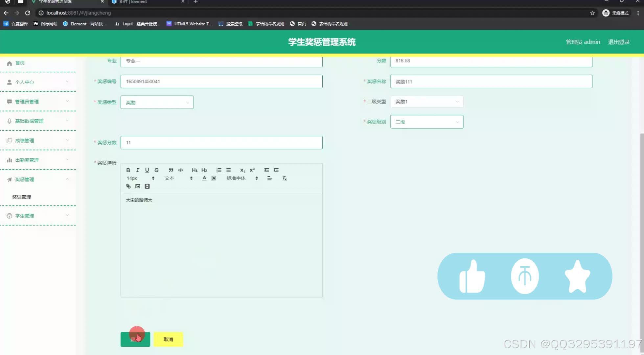Image resolution: width=644 pixels, height=355 pixels.
Task: Apply superscript formatting
Action: point(252,170)
